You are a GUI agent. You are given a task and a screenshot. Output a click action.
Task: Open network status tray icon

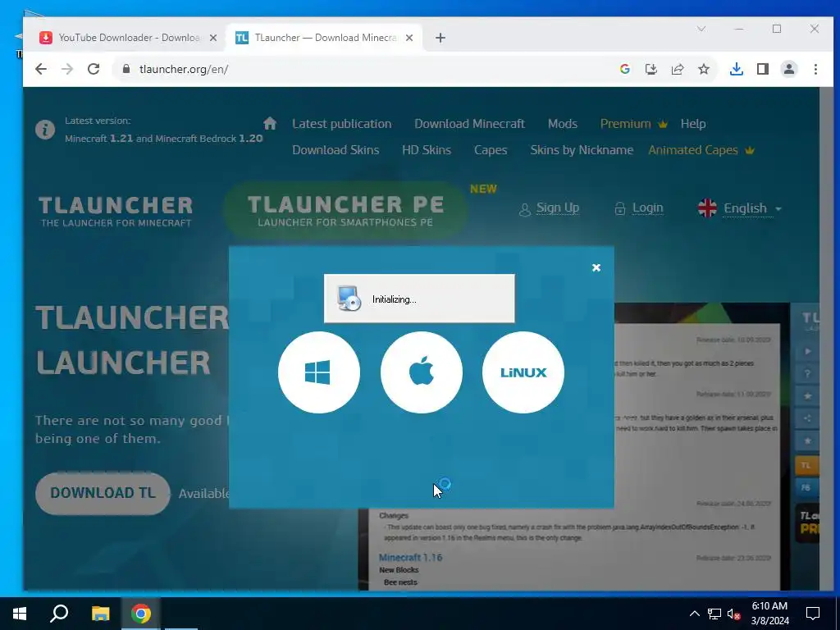714,614
